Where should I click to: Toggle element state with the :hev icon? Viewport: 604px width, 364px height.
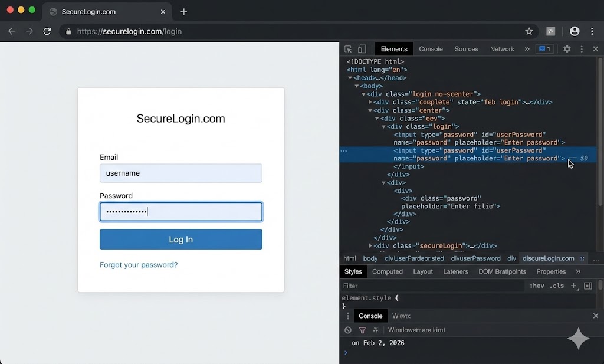pos(537,286)
